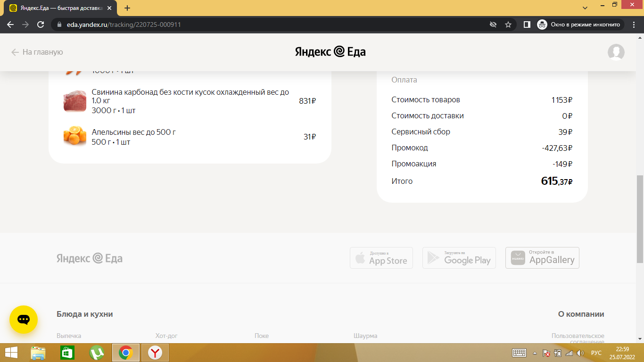Open the Action Center flag icon
This screenshot has height=362, width=644.
[x=546, y=353]
